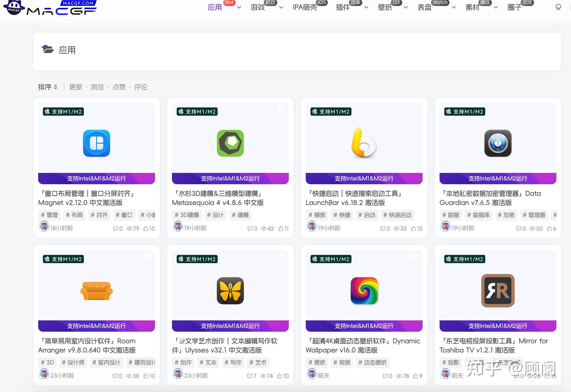Expand the 插件 menu chevron
This screenshot has width=571, height=392.
[366, 7]
